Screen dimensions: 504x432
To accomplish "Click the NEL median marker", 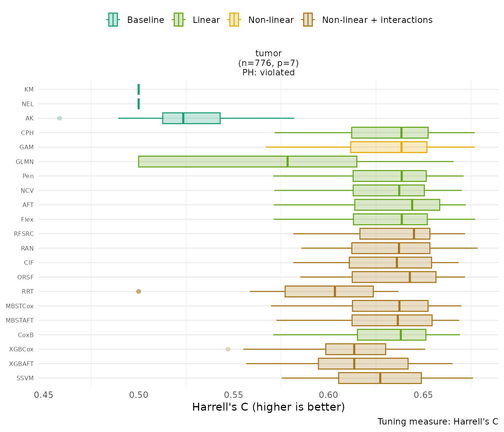I will [139, 104].
